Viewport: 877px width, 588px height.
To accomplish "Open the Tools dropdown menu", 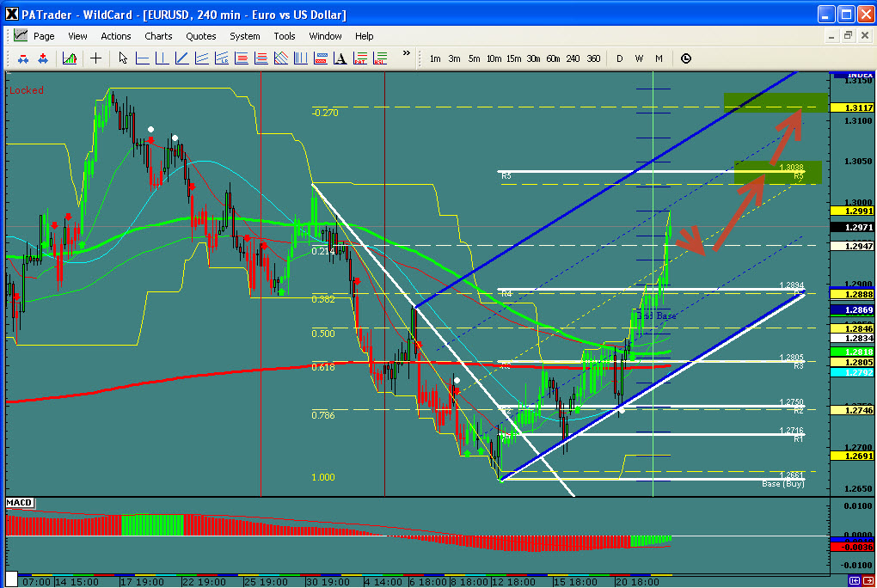I will coord(285,36).
